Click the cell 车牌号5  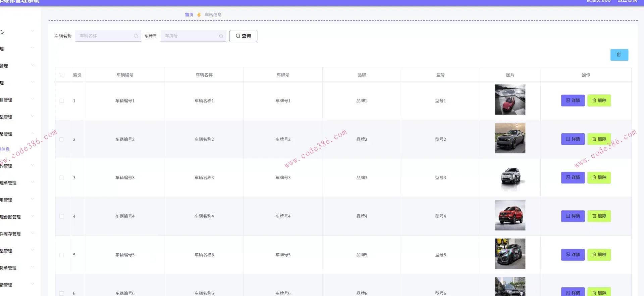pyautogui.click(x=283, y=255)
